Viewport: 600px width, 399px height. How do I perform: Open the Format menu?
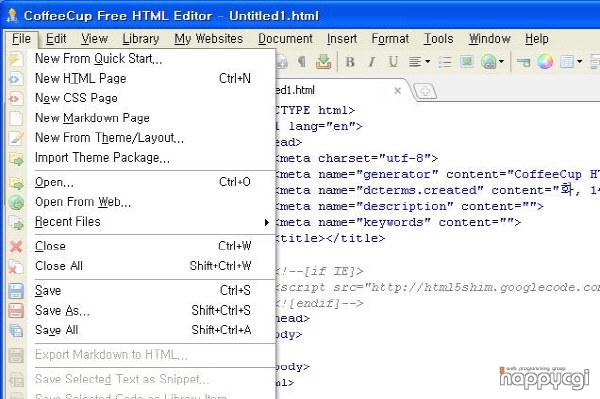390,39
